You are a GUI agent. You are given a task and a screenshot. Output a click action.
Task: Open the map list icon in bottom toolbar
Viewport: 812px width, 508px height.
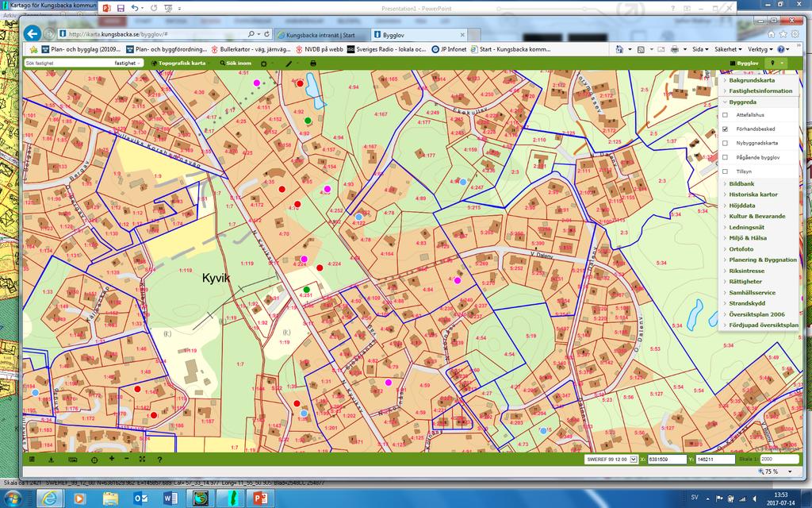coord(32,460)
